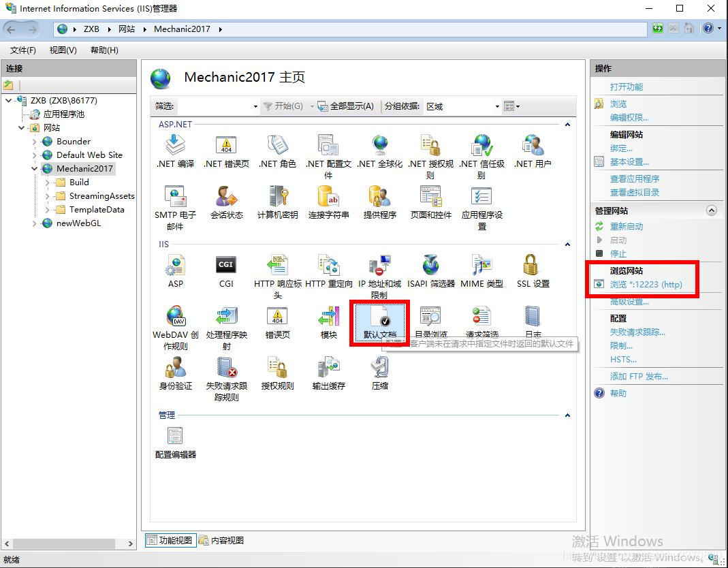This screenshot has width=728, height=568.
Task: Open the 处理程序映射 feature
Action: 226,328
